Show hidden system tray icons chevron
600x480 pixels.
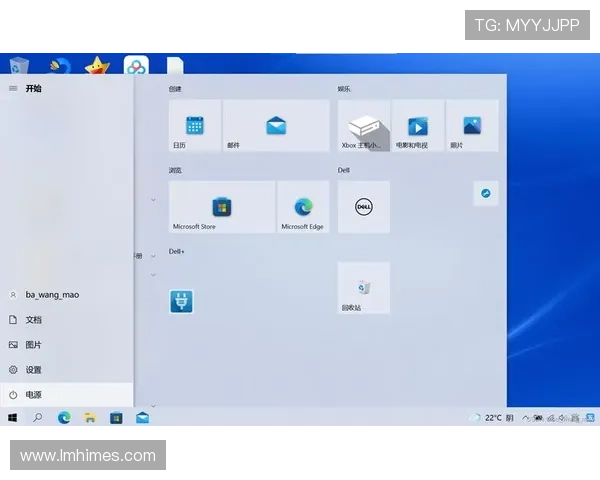pos(525,418)
